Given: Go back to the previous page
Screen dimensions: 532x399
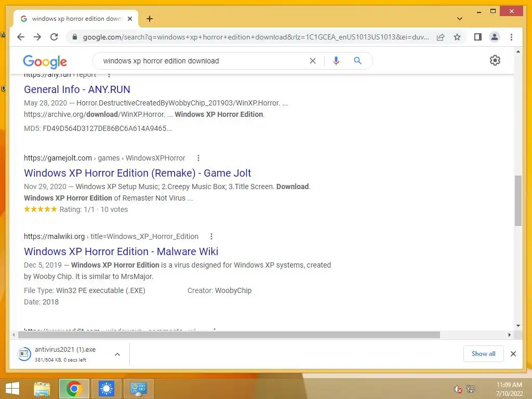Looking at the screenshot, I should pos(21,37).
